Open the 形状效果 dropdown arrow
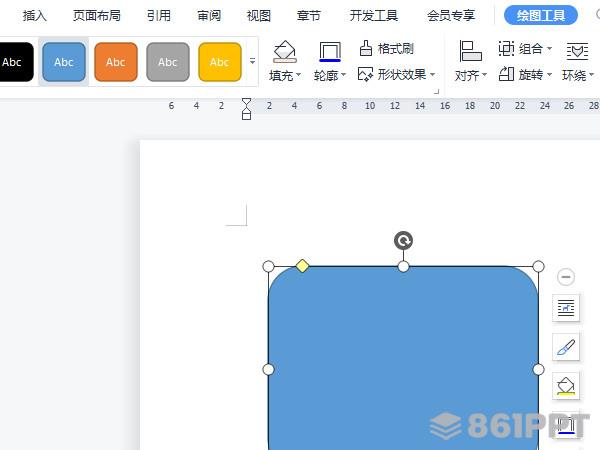This screenshot has height=450, width=600. 433,74
